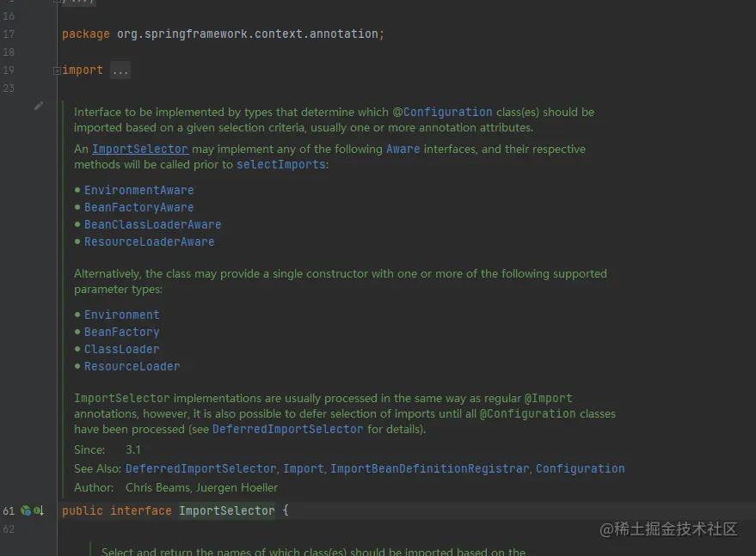This screenshot has width=756, height=556.
Task: Click line number 19 in the gutter
Action: (9, 70)
